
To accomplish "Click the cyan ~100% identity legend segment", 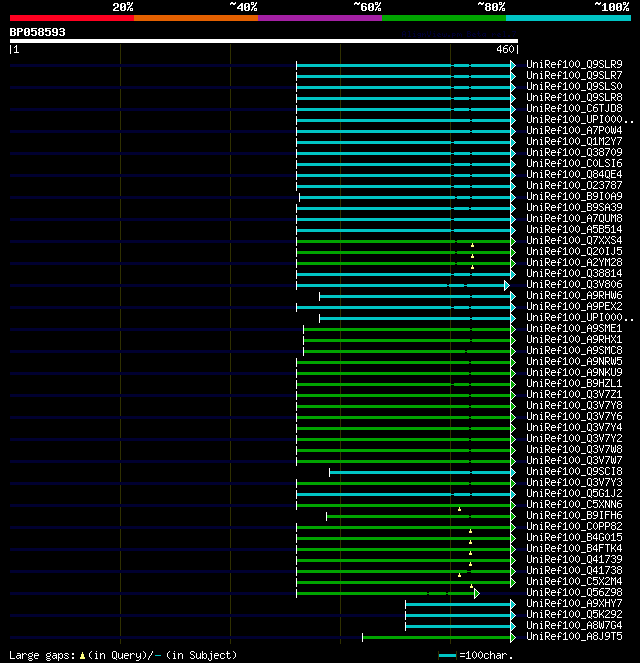I will point(568,18).
